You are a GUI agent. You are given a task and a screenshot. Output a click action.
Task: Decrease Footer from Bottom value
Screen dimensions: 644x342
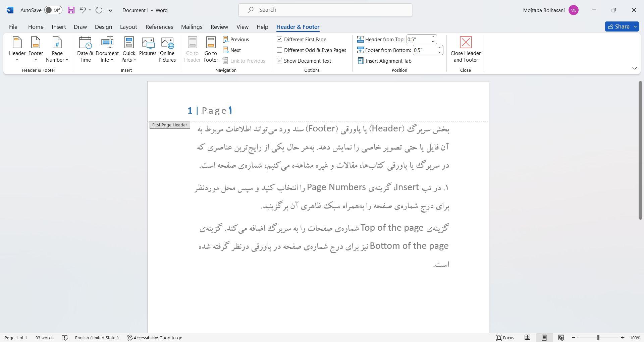[x=439, y=53]
